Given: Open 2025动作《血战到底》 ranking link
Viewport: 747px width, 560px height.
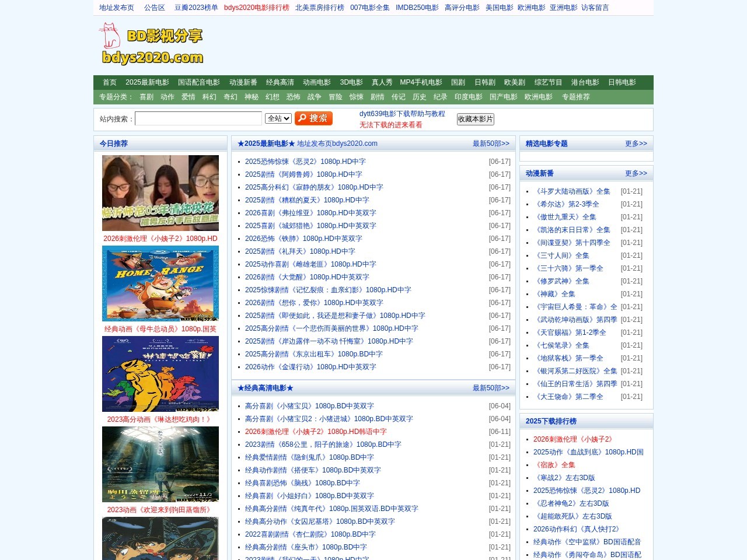Looking at the screenshot, I should point(588,452).
